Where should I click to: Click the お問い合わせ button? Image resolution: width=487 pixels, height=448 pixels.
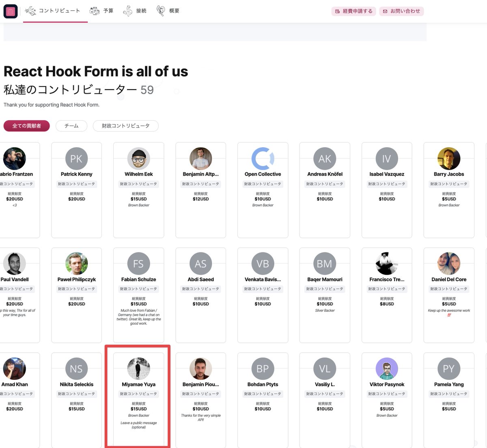click(401, 11)
